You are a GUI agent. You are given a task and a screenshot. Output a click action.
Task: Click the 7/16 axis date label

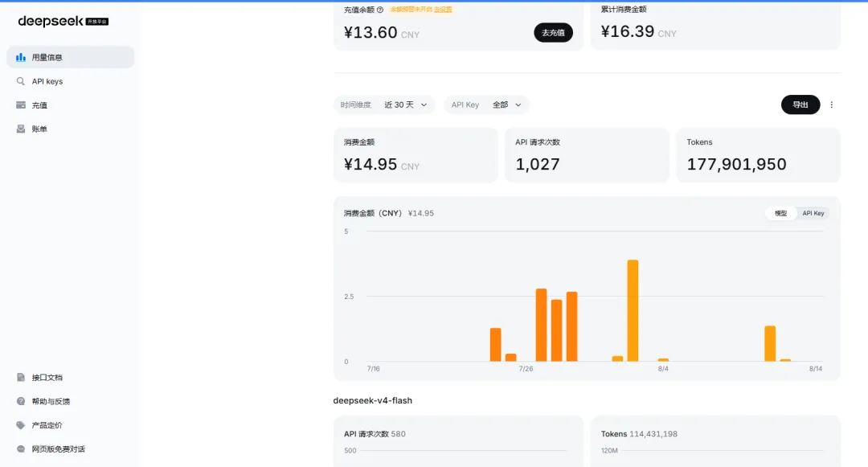(373, 368)
